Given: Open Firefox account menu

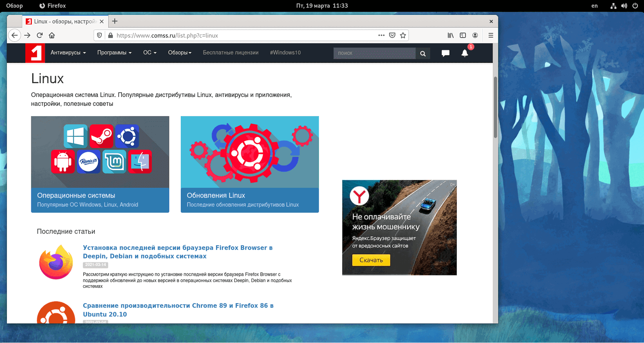Looking at the screenshot, I should (x=475, y=36).
